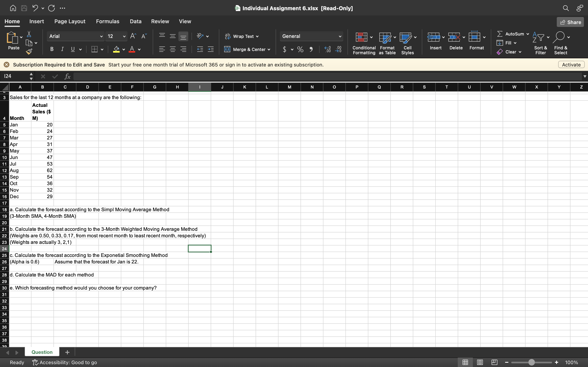Open the Fill Color dropdown arrow

[124, 49]
